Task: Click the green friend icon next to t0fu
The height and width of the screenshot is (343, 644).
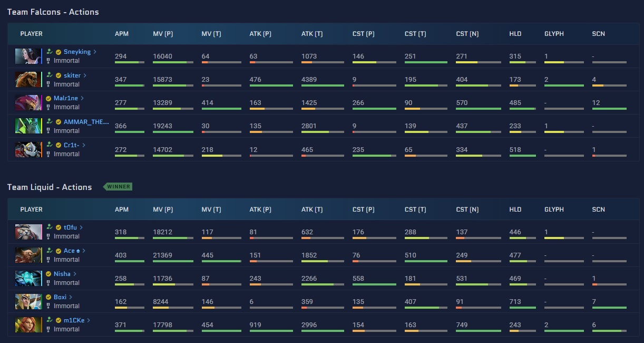Action: 50,227
